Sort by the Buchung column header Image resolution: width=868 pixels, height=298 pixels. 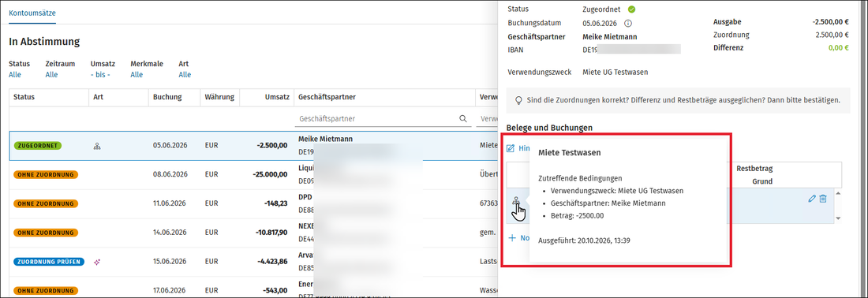click(x=168, y=97)
